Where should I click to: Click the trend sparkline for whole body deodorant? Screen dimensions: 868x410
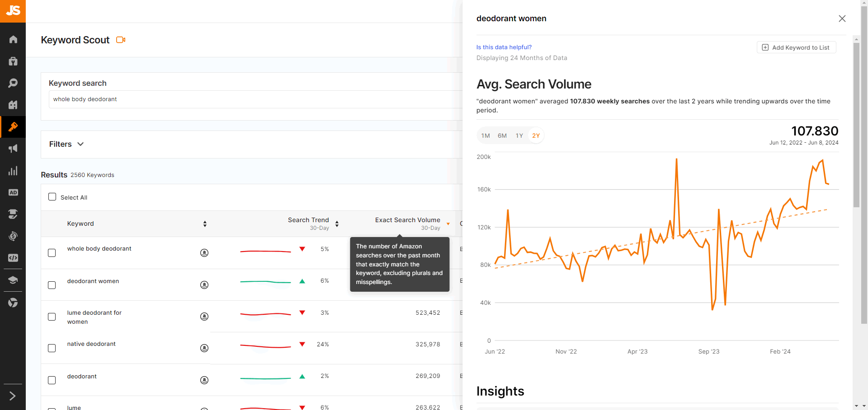click(265, 251)
